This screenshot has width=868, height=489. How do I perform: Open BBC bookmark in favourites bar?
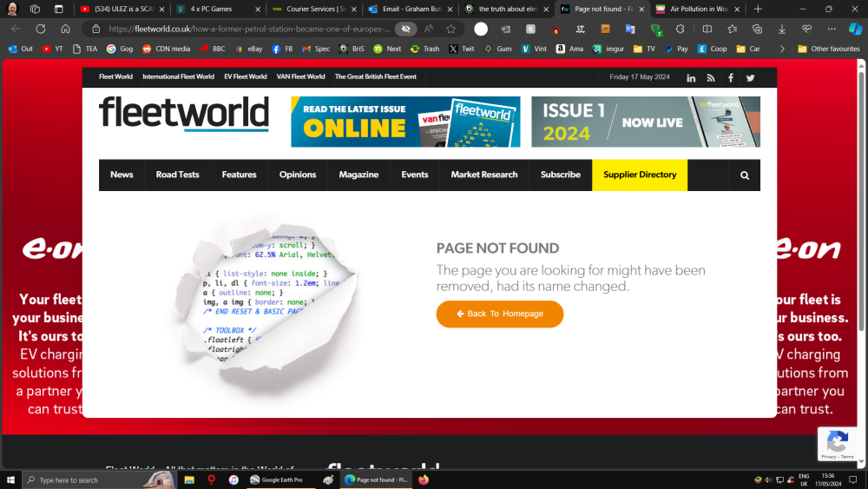(x=213, y=49)
